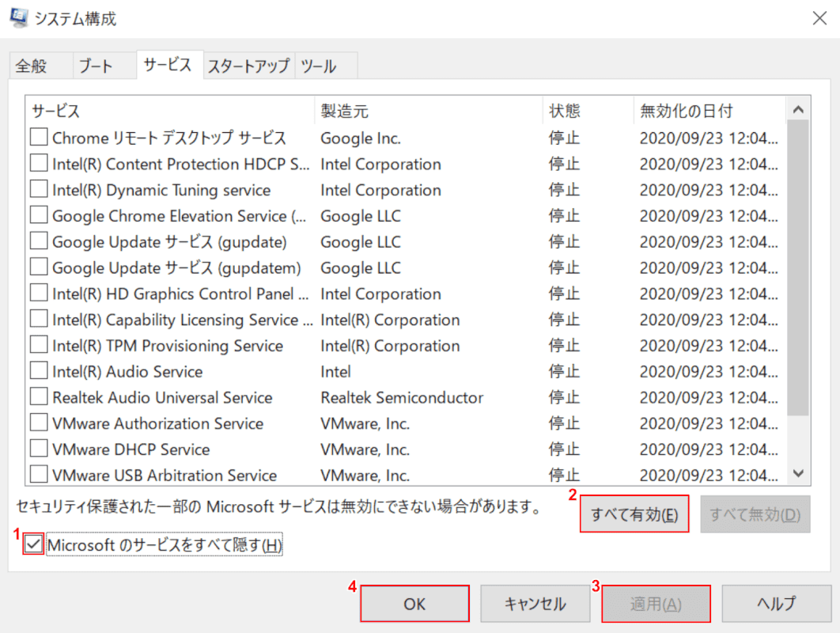Sort by the 状態 column header
The height and width of the screenshot is (633, 840).
(x=588, y=111)
